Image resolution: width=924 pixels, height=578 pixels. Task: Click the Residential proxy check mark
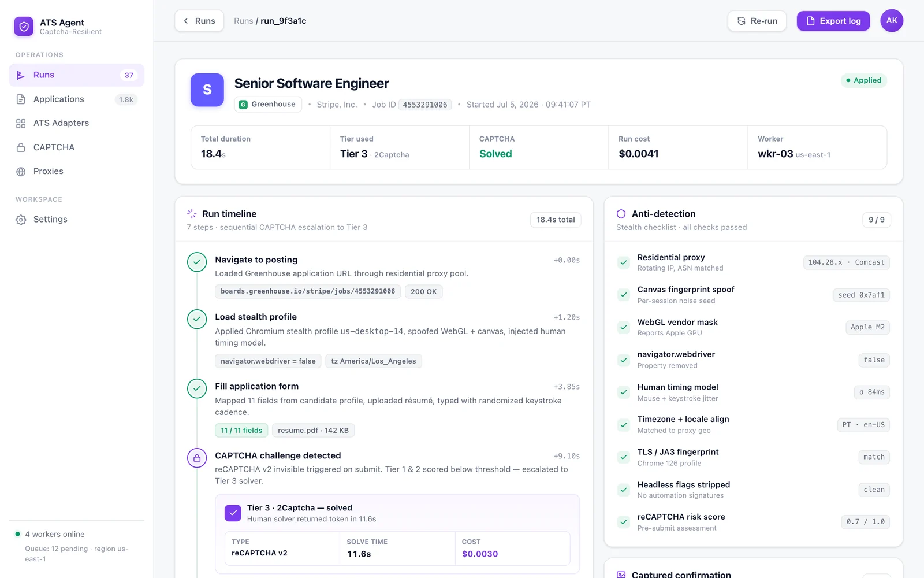pos(624,262)
